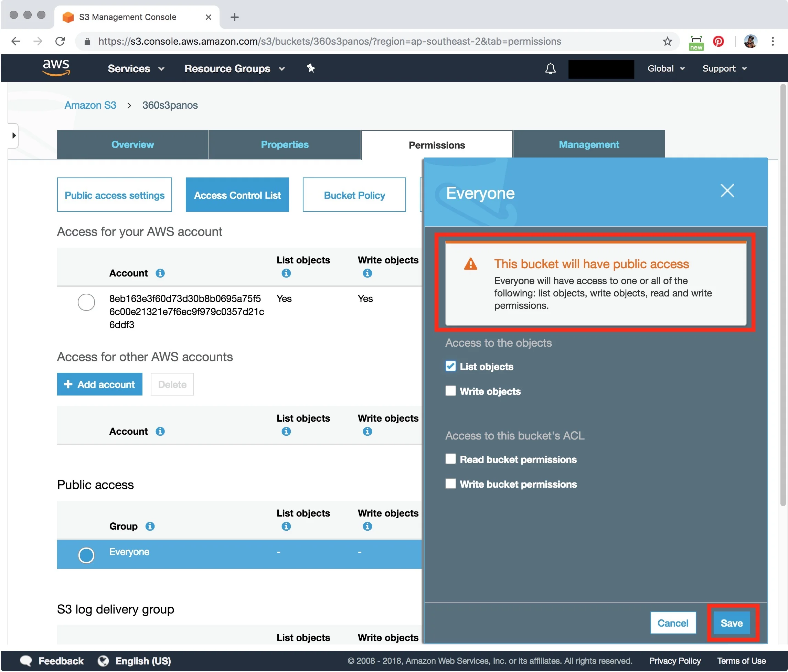Click the browser address bar URL

[x=330, y=41]
